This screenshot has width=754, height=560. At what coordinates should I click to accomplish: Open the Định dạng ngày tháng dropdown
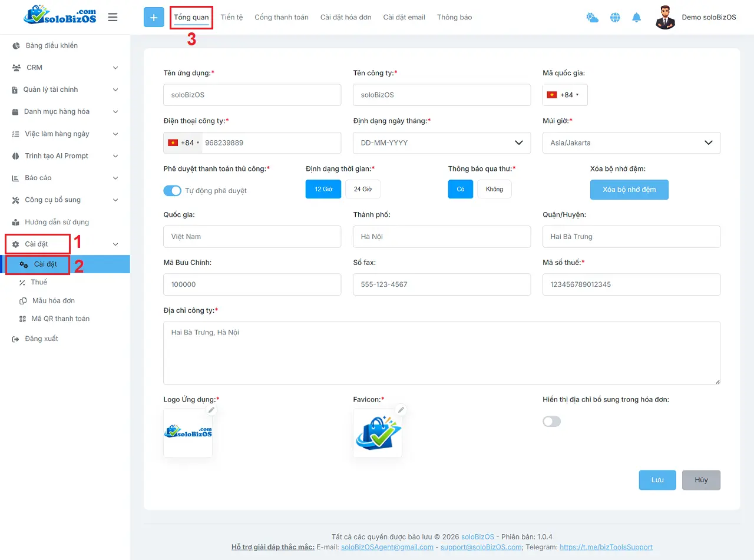[442, 143]
